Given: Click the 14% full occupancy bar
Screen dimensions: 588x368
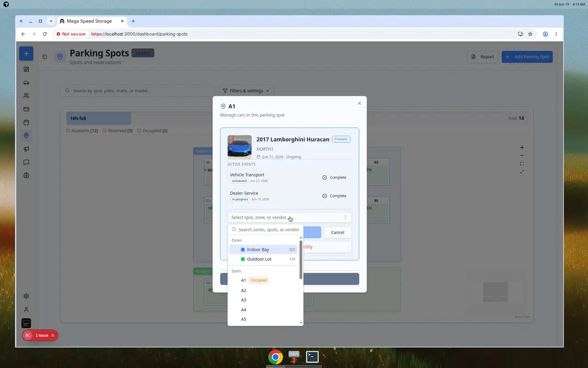Looking at the screenshot, I should [99, 118].
